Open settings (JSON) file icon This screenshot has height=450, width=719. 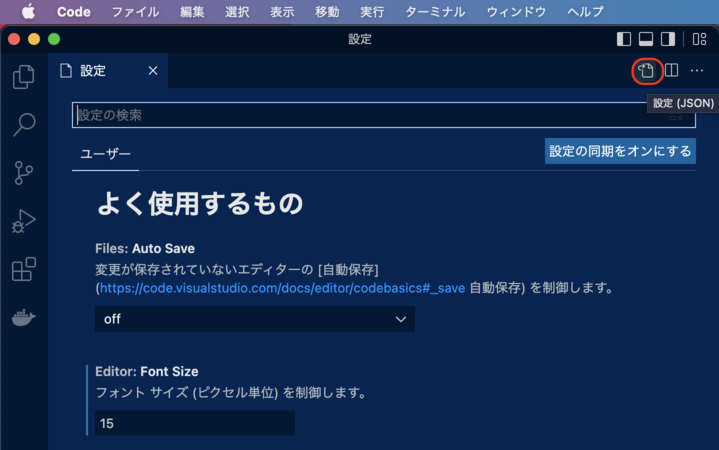tap(647, 71)
